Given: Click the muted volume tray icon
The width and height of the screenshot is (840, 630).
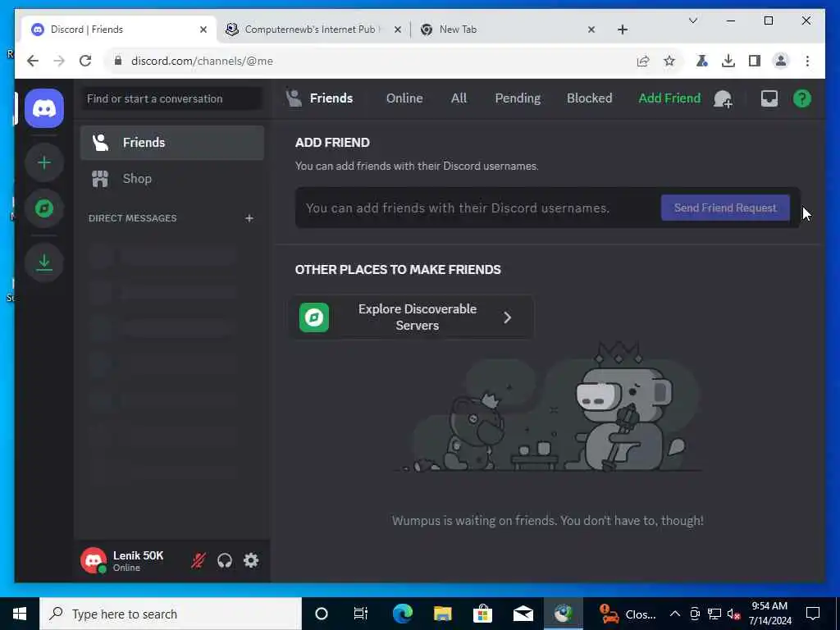Looking at the screenshot, I should point(734,614).
